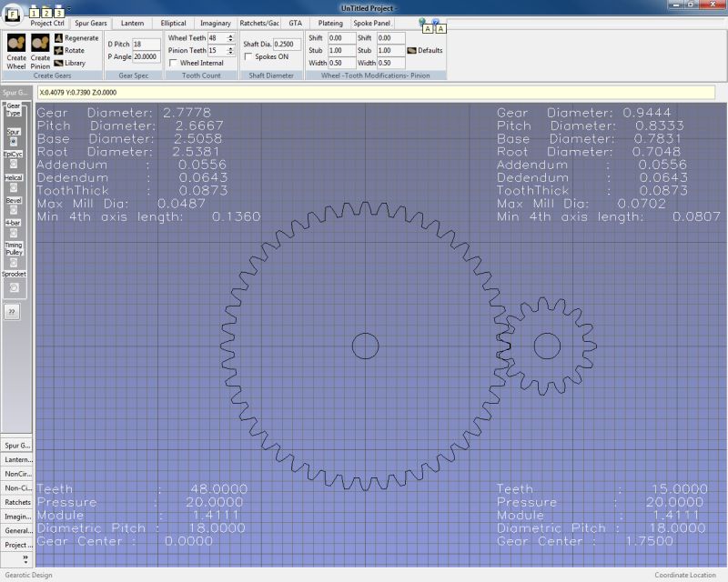728x582 pixels.
Task: Open the round application menu button
Action: pos(13,14)
